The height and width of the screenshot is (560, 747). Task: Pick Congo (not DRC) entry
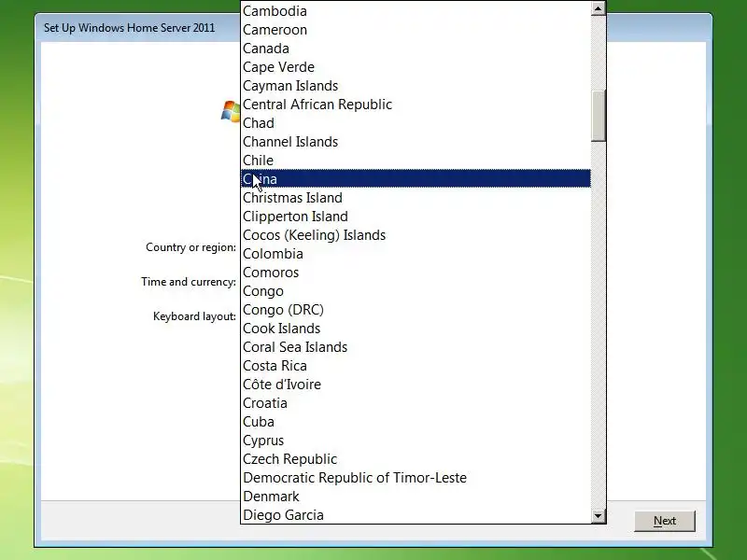pyautogui.click(x=416, y=291)
